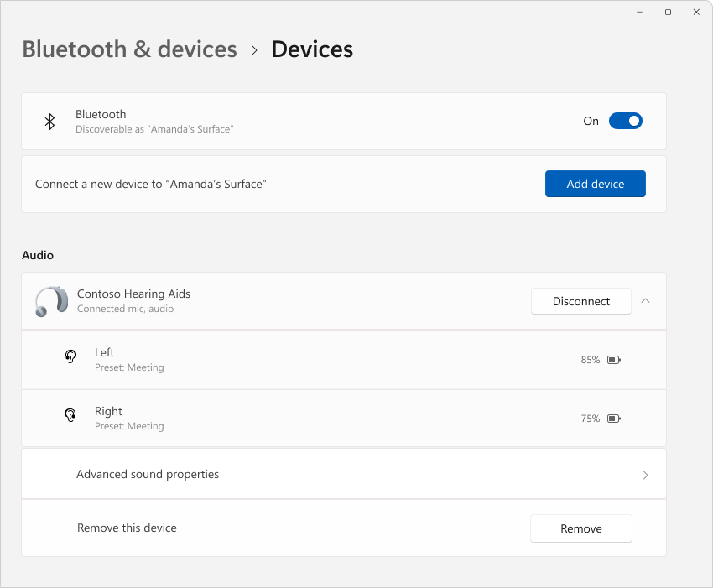Click the Bluetooth icon in the Bluetooth section
The height and width of the screenshot is (588, 713).
[50, 121]
